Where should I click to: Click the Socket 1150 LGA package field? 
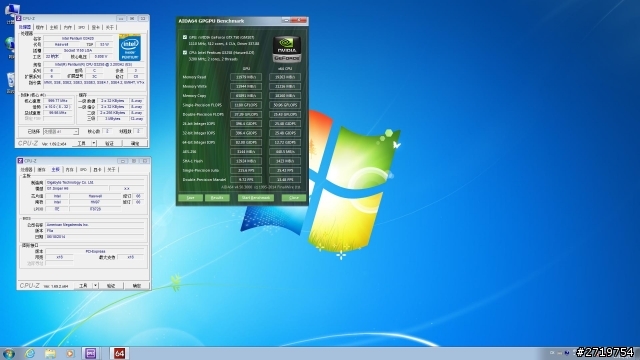pos(78,51)
